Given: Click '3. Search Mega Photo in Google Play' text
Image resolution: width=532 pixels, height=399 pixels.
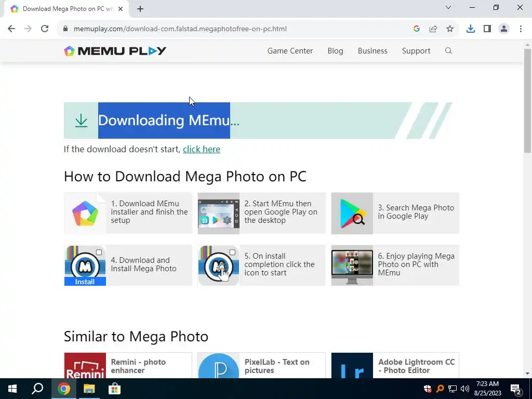Looking at the screenshot, I should click(x=416, y=212).
